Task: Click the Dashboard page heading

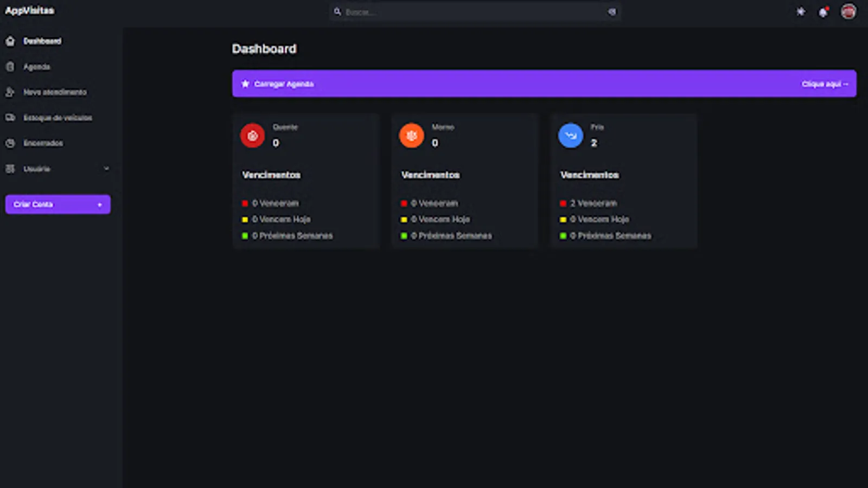Action: tap(264, 49)
